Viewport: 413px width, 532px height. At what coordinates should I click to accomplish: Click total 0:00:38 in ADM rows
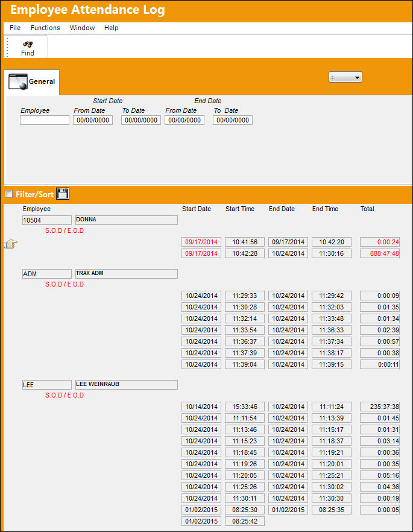[x=380, y=353]
